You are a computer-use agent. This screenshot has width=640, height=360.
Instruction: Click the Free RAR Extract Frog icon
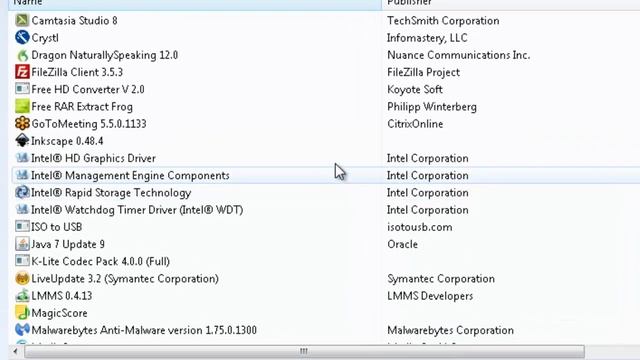tap(22, 107)
